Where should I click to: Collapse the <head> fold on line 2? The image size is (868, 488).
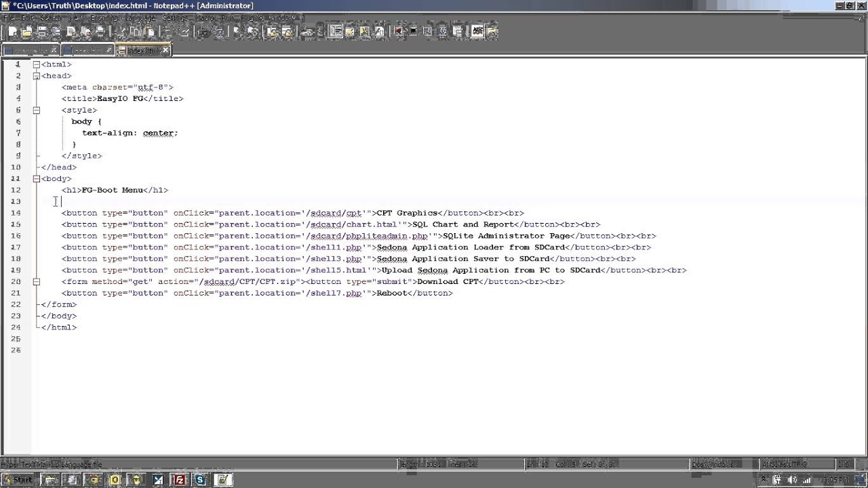tap(36, 76)
